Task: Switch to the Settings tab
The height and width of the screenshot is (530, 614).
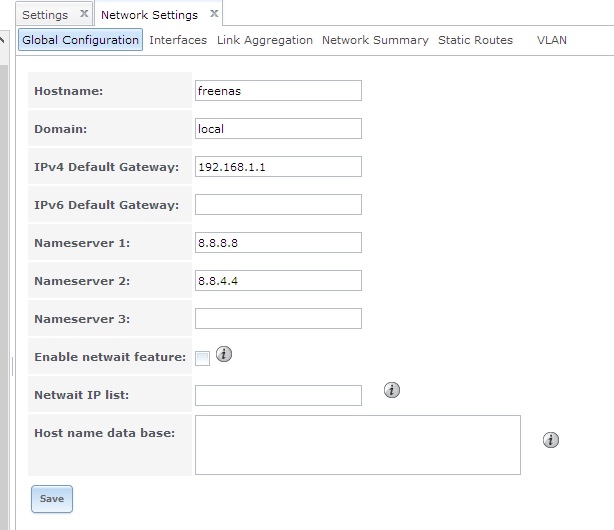Action: (x=45, y=15)
